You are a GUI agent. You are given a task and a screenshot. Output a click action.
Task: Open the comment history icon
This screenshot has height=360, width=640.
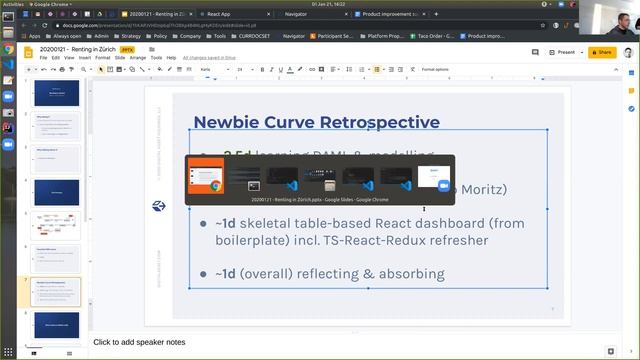(x=535, y=52)
